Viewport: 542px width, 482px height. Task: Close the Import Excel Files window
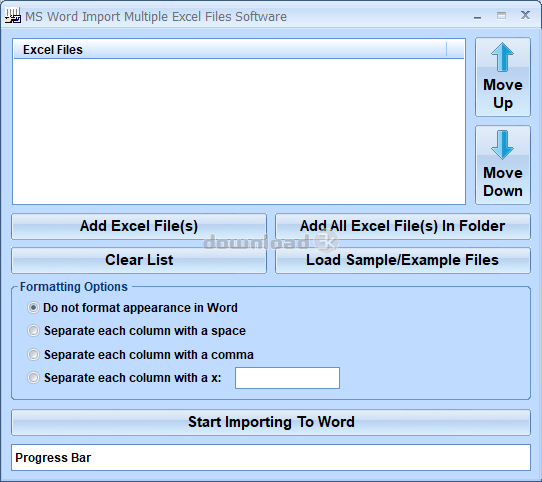pos(525,15)
